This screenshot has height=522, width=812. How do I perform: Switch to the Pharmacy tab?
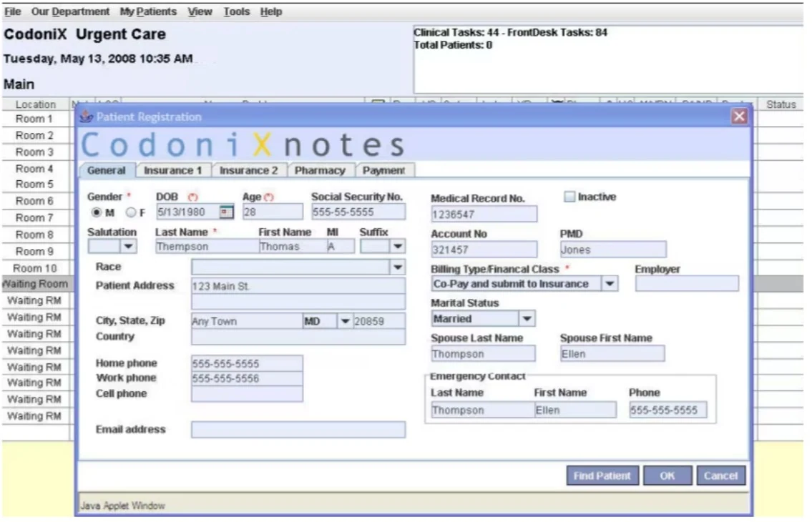tap(320, 170)
